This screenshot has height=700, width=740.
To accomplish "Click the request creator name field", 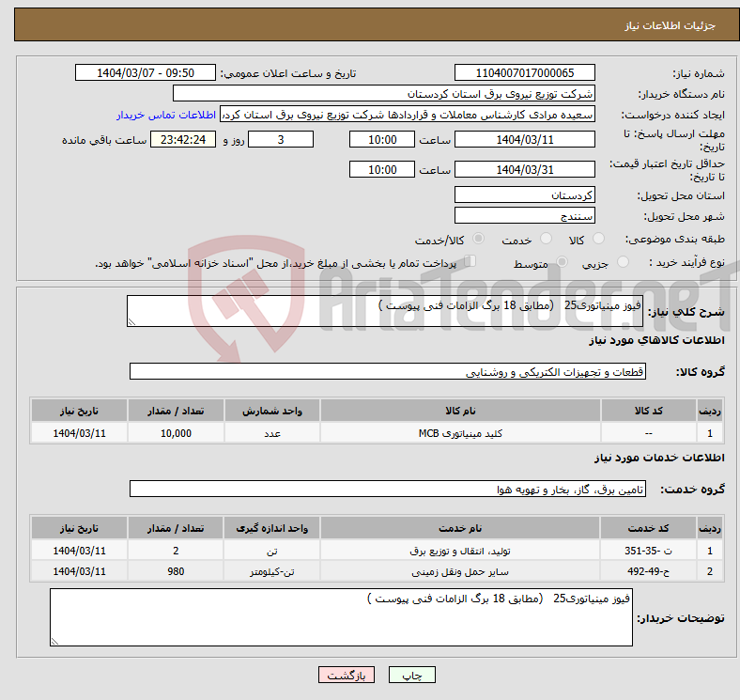I will tap(408, 115).
